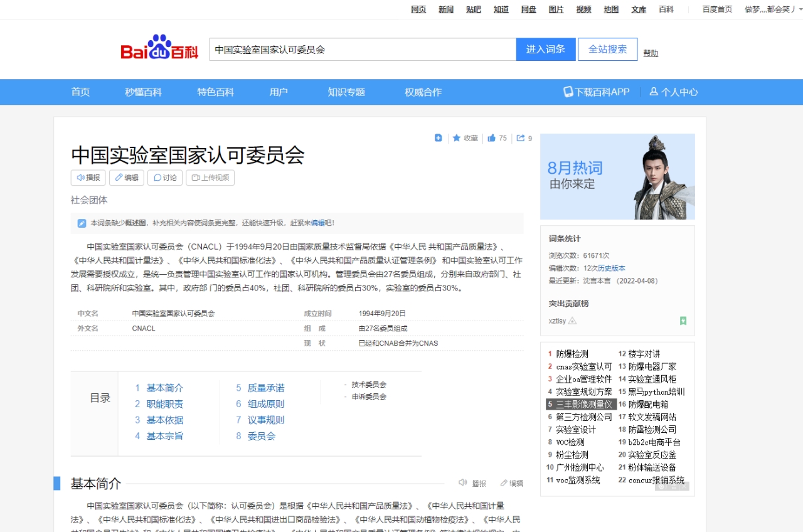
Task: Switch to the 特色百科 navigation tab
Action: (x=216, y=92)
